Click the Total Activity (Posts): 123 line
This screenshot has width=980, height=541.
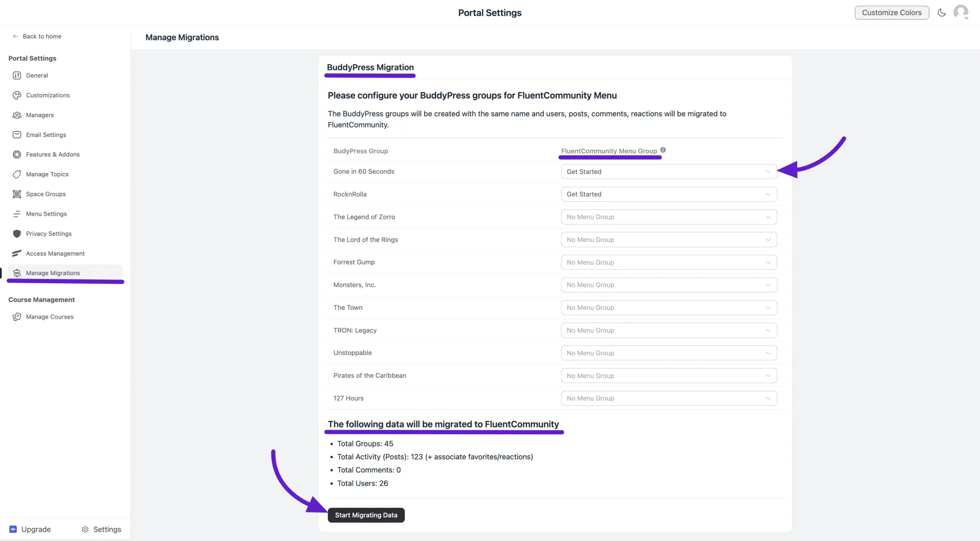tap(435, 457)
